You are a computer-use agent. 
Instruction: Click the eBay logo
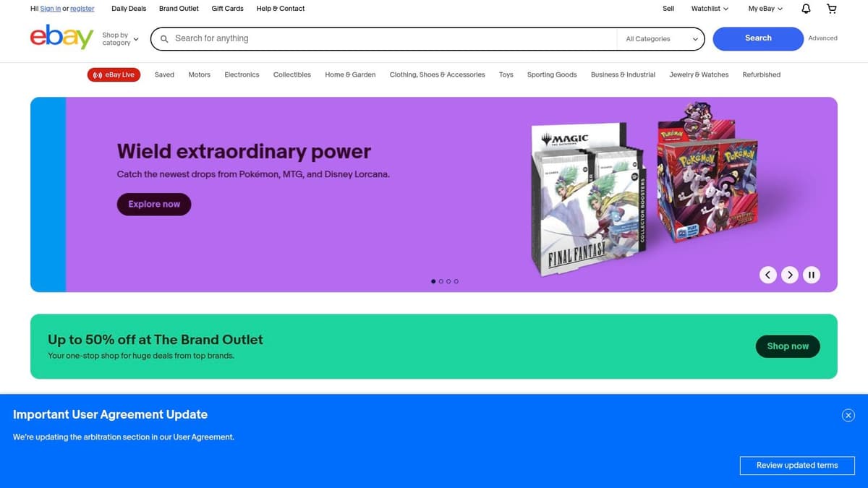pyautogui.click(x=61, y=37)
